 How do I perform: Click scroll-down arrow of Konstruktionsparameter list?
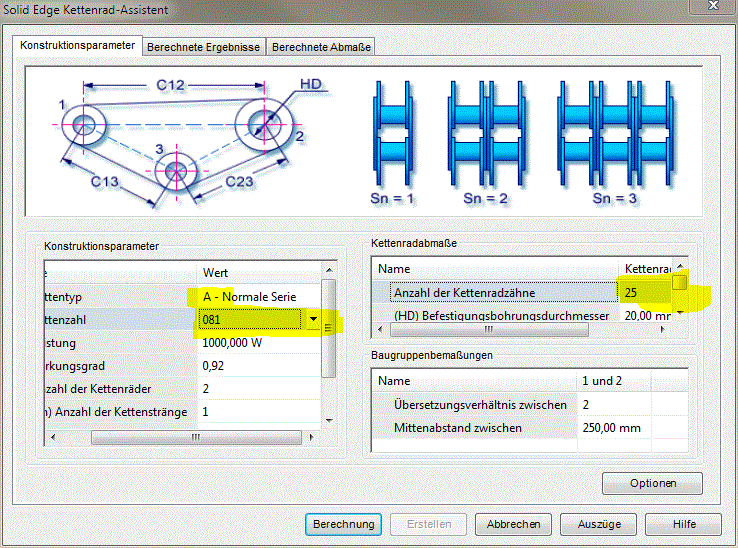329,420
